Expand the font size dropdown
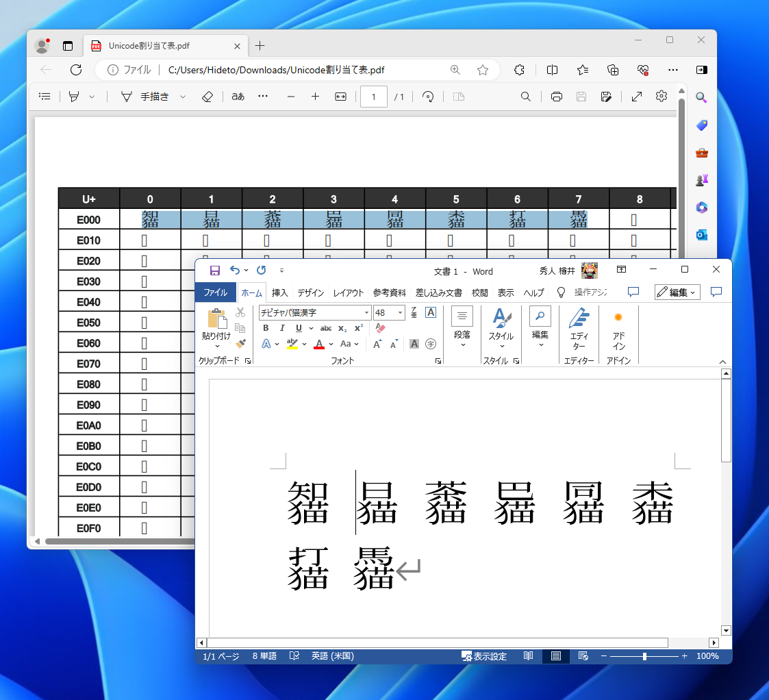Screen dimensions: 769x700 point(399,312)
